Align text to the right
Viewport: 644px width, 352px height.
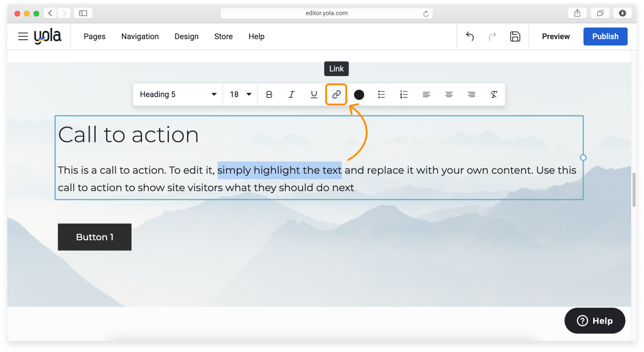tap(471, 94)
